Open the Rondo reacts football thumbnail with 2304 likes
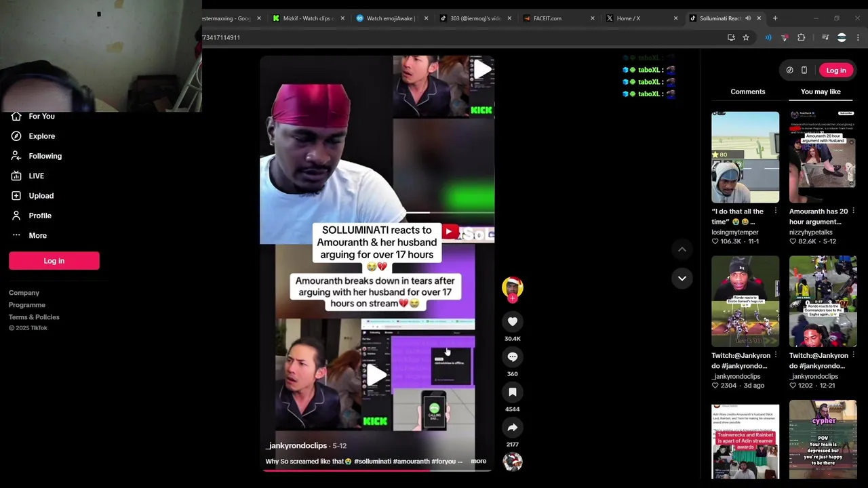Viewport: 868px width, 488px height. pyautogui.click(x=745, y=302)
